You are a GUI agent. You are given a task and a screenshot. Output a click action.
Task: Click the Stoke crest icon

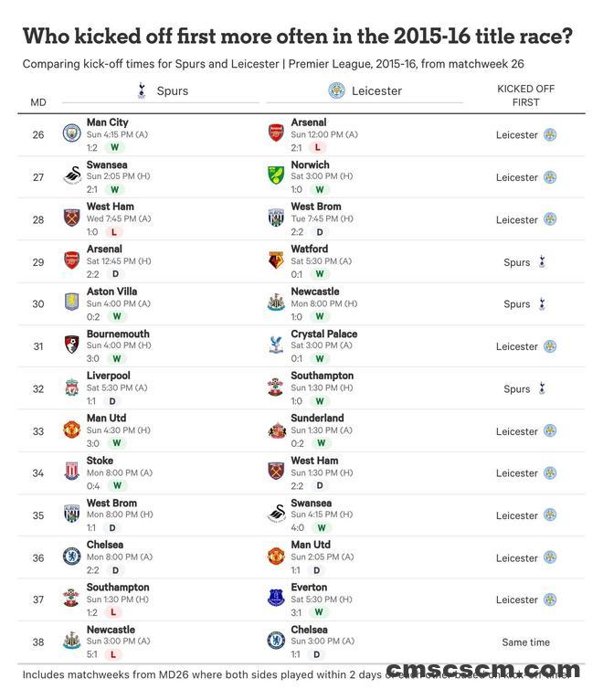tap(71, 472)
